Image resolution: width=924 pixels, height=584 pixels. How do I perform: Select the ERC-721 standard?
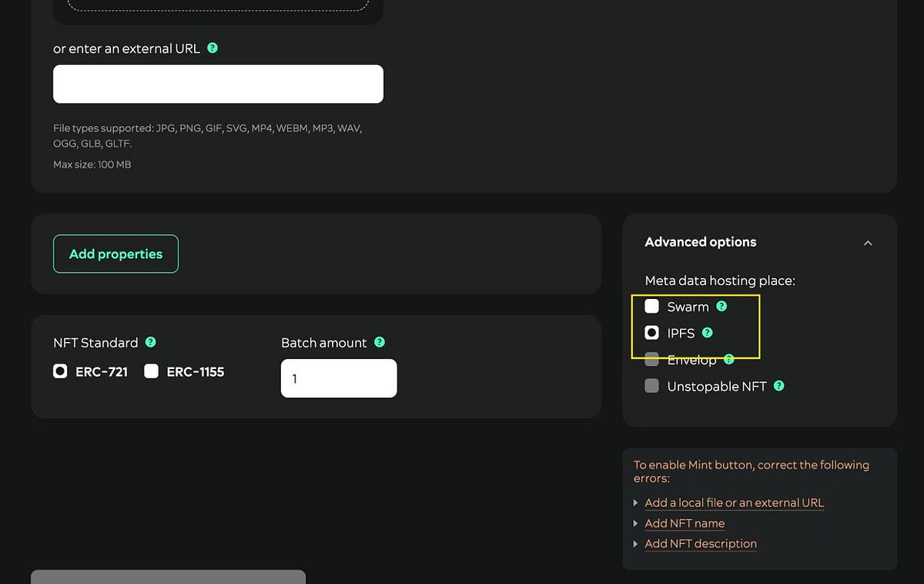(x=60, y=371)
